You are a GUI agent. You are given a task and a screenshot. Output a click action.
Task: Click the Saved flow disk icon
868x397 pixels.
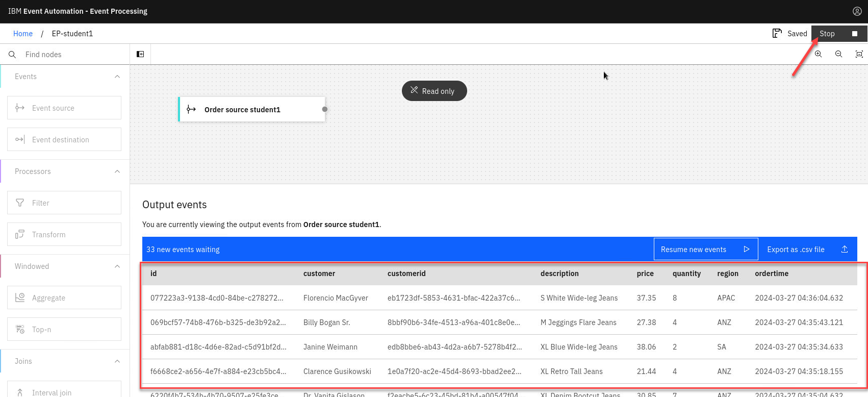point(777,34)
